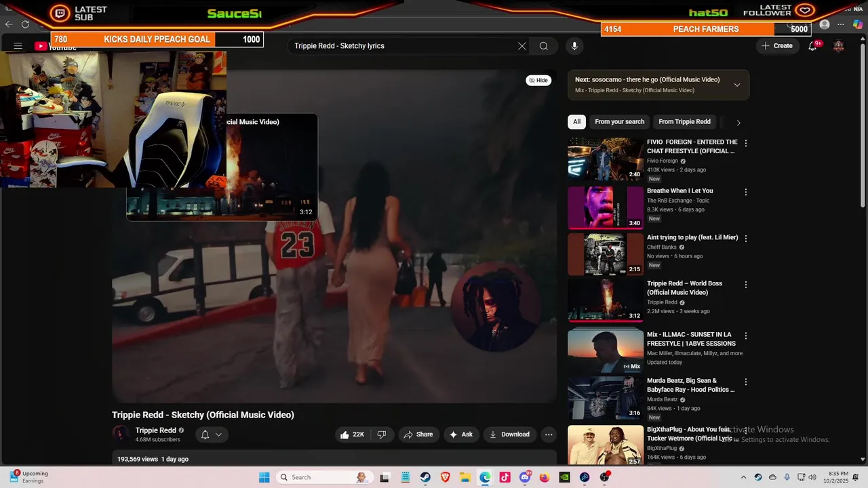
Task: Open BigXthaPlug About You thumbnail
Action: (x=606, y=445)
